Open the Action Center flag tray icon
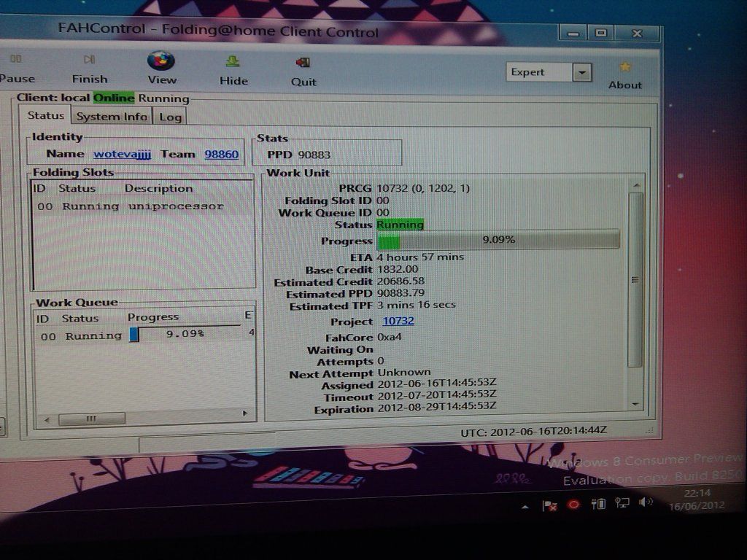Viewport: 747px width, 560px height. 550,506
